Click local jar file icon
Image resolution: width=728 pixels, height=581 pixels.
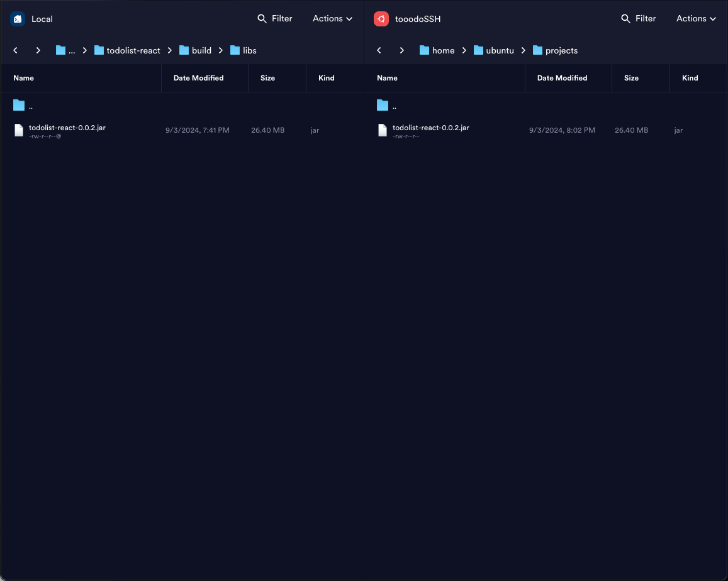[19, 130]
